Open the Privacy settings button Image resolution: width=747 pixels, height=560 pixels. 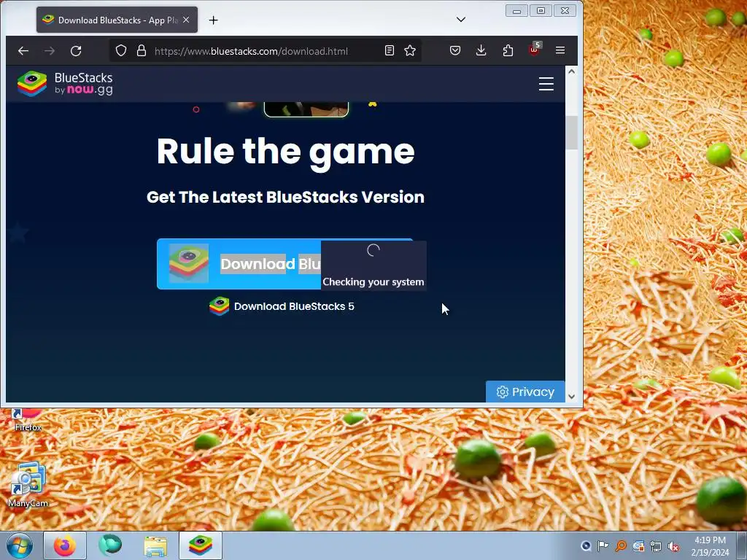pos(525,392)
